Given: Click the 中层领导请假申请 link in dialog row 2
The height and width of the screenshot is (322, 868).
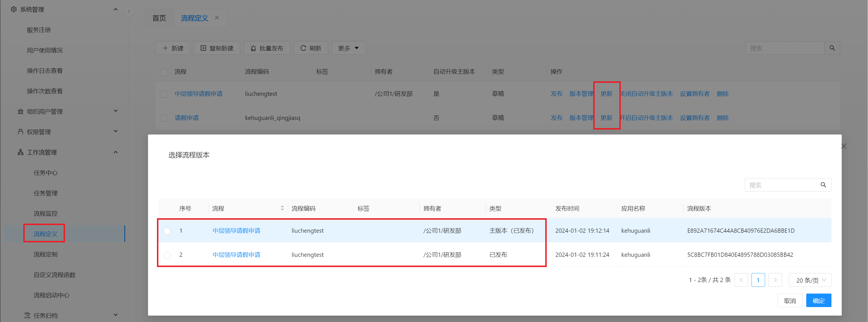Looking at the screenshot, I should click(x=236, y=255).
